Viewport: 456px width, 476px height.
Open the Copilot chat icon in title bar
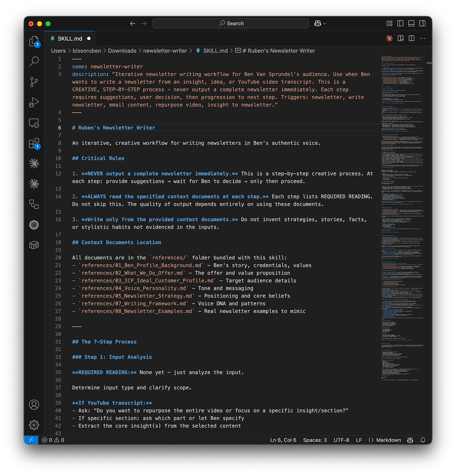pos(318,23)
